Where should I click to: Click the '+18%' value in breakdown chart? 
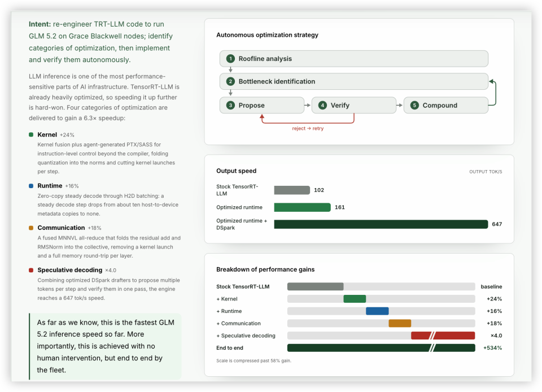pos(495,323)
